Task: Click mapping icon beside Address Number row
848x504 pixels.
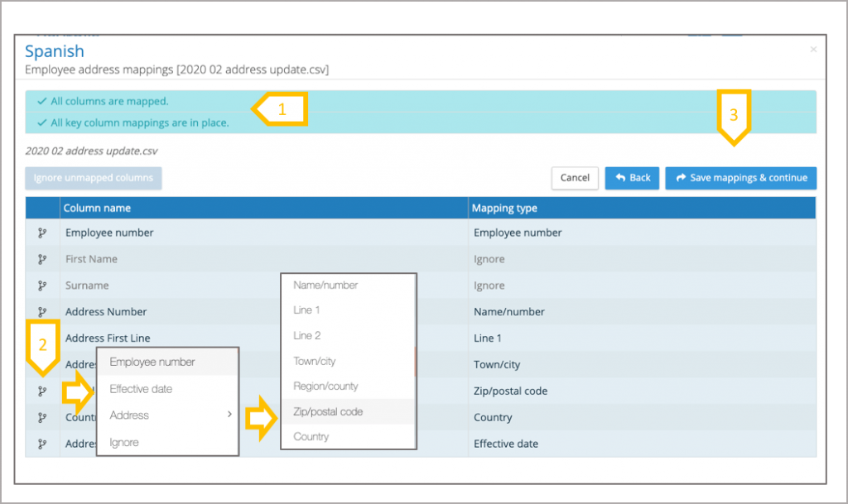Action: (x=42, y=312)
